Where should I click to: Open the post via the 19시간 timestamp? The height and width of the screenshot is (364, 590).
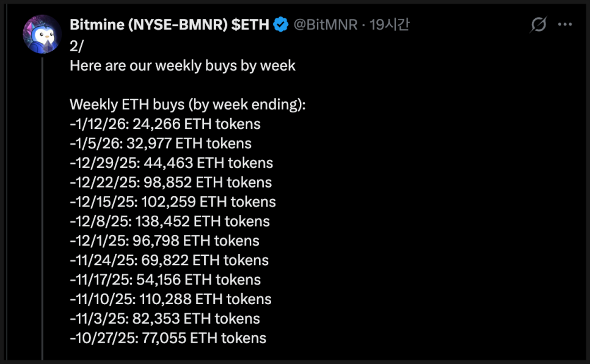tap(390, 25)
